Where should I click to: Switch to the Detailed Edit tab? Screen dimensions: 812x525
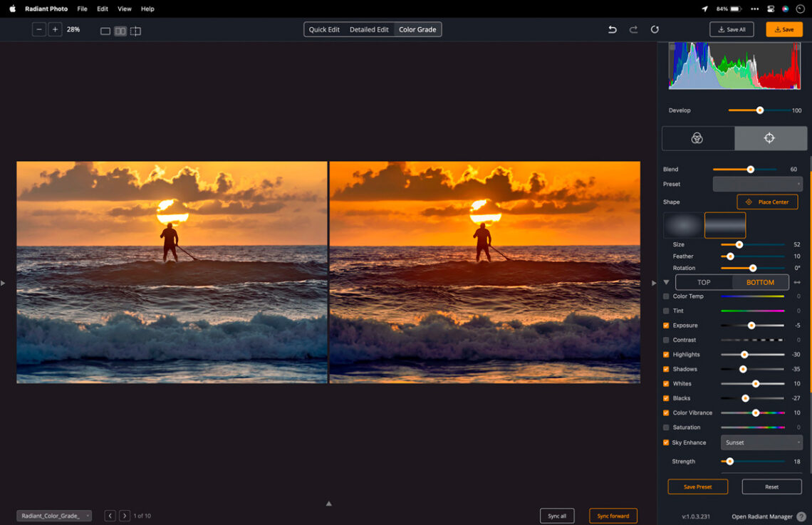(369, 30)
